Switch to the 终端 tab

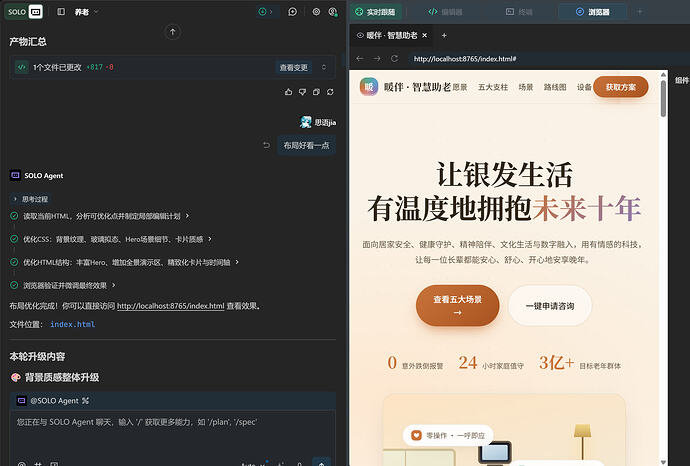(519, 12)
